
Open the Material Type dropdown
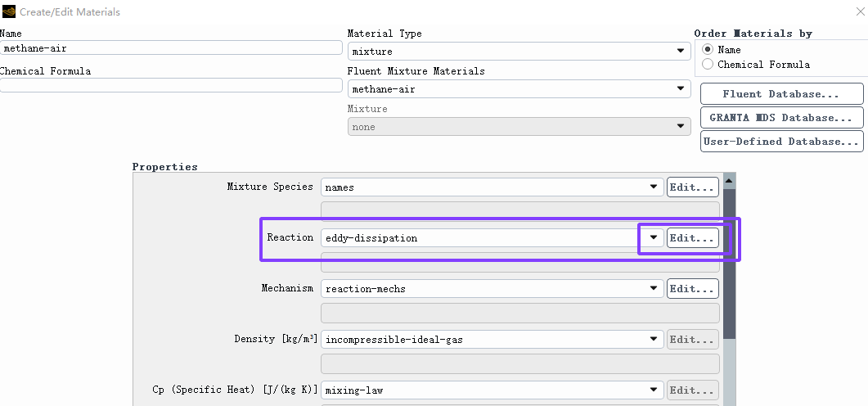[519, 52]
